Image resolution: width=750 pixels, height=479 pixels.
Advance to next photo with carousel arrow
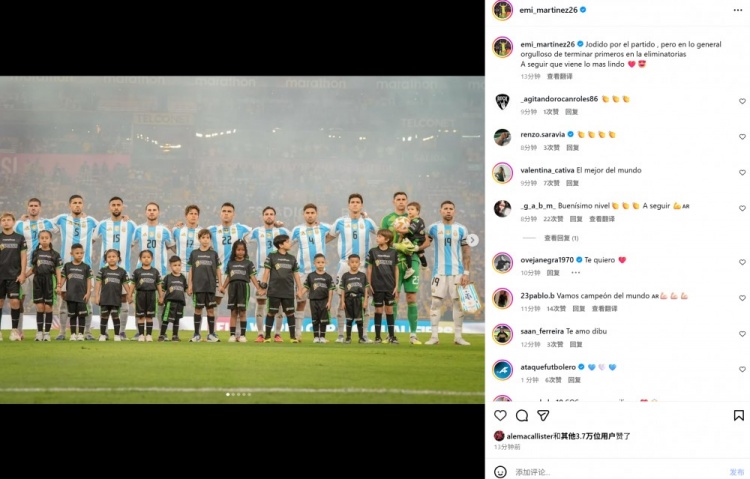point(473,240)
